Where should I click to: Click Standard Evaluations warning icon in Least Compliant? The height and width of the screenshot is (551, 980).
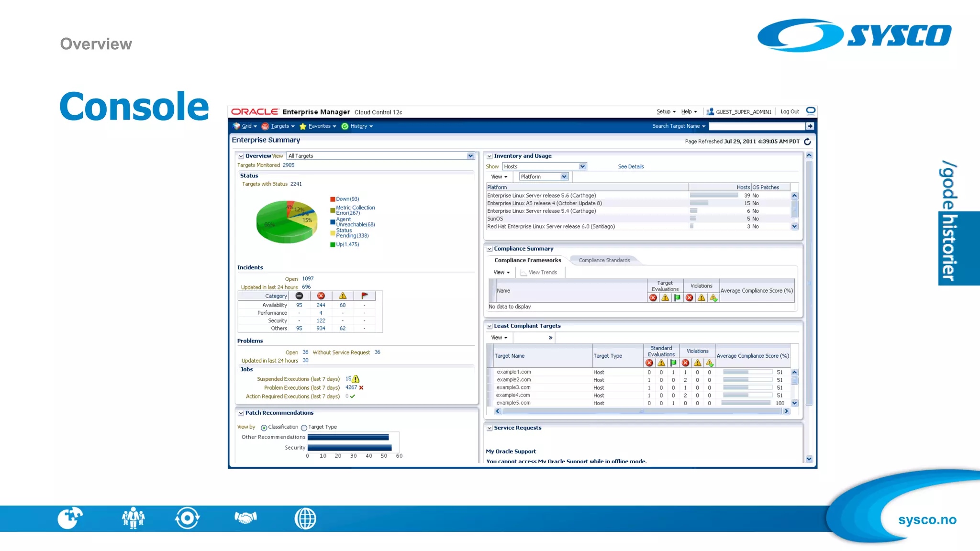pos(661,363)
